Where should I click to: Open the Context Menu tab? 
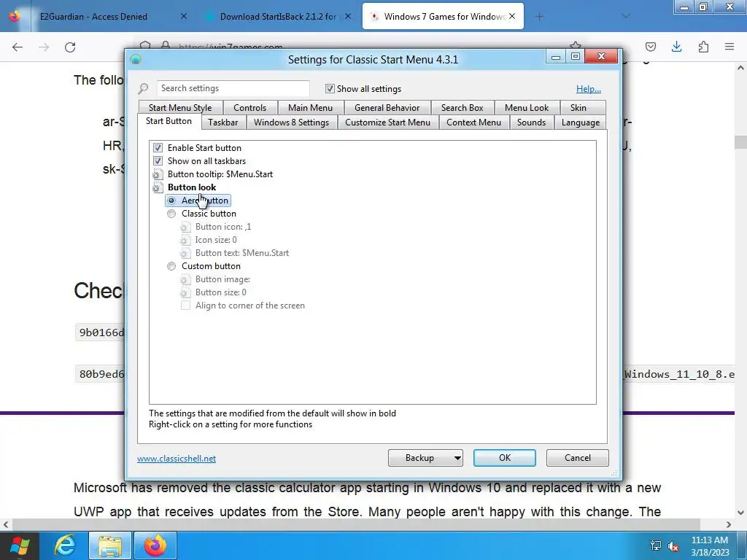[473, 122]
